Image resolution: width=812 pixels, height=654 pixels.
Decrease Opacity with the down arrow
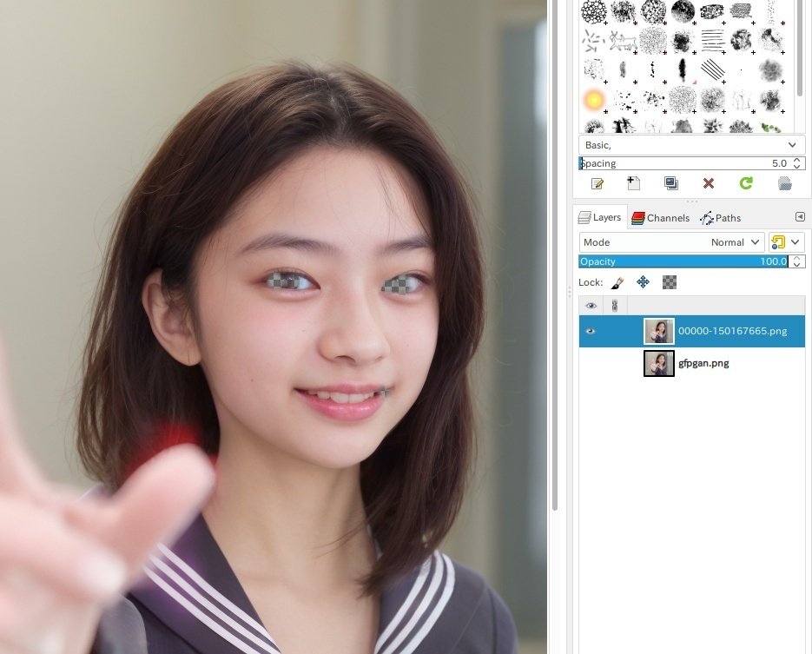[797, 265]
